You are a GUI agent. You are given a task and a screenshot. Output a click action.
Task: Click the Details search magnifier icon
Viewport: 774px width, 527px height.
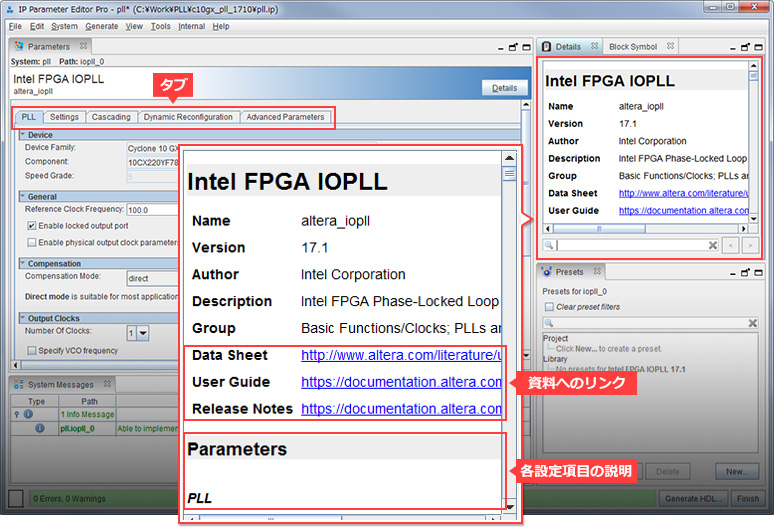[548, 245]
